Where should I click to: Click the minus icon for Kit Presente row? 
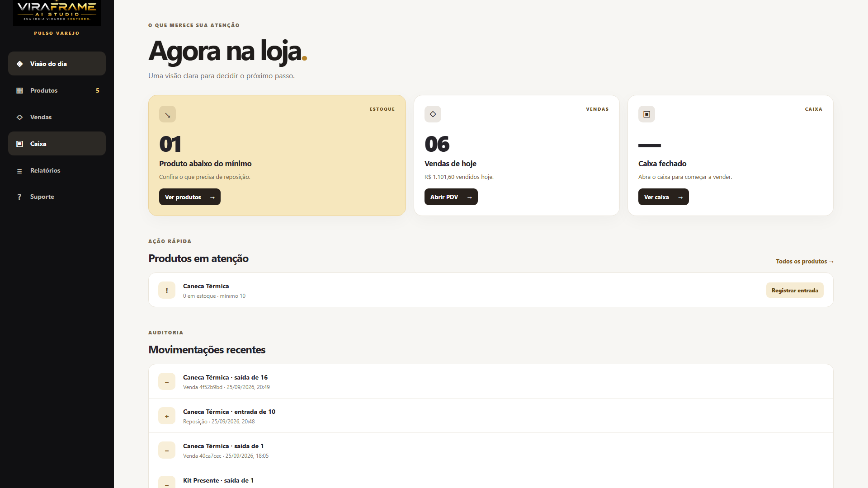tap(167, 483)
